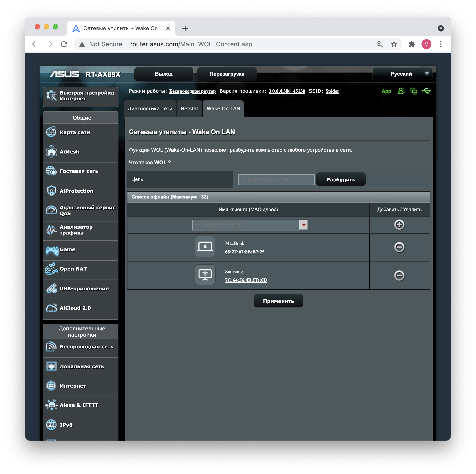Focus the Цель target MAC input field
Image resolution: width=476 pixels, height=474 pixels.
tap(276, 180)
